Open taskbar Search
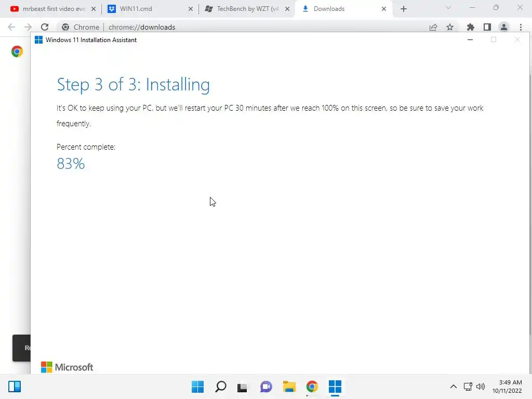Viewport: 532px width, 399px height. (x=221, y=387)
